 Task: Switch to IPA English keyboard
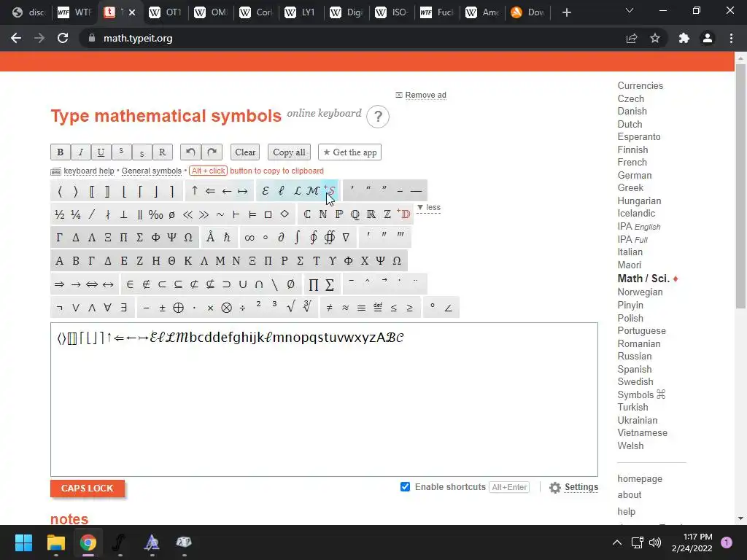point(639,227)
